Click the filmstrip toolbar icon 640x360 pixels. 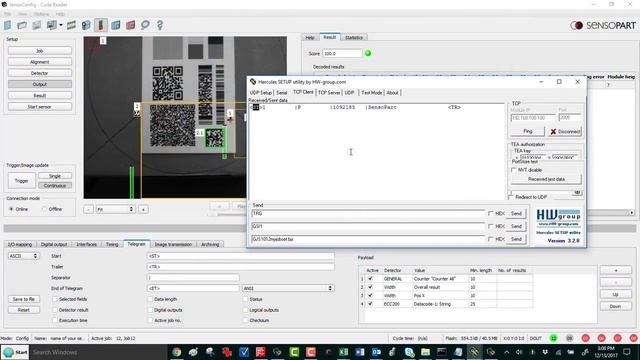tap(71, 25)
